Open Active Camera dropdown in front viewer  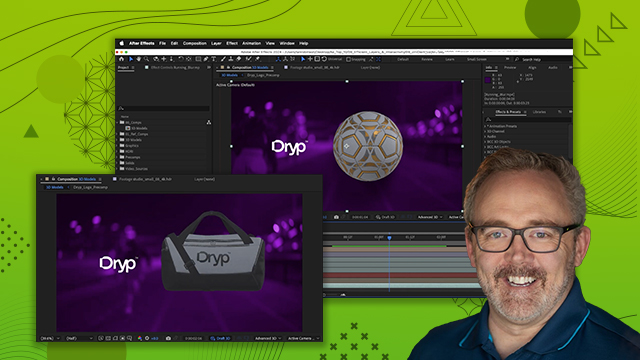point(303,338)
